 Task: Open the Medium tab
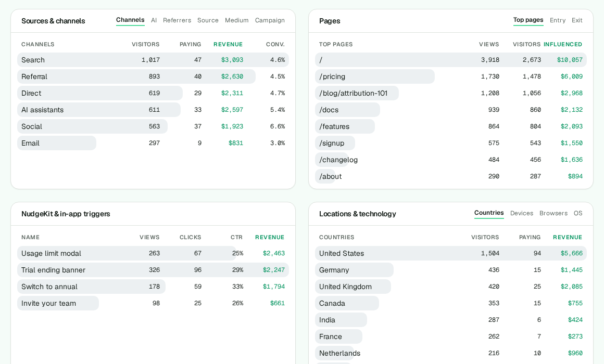(236, 20)
